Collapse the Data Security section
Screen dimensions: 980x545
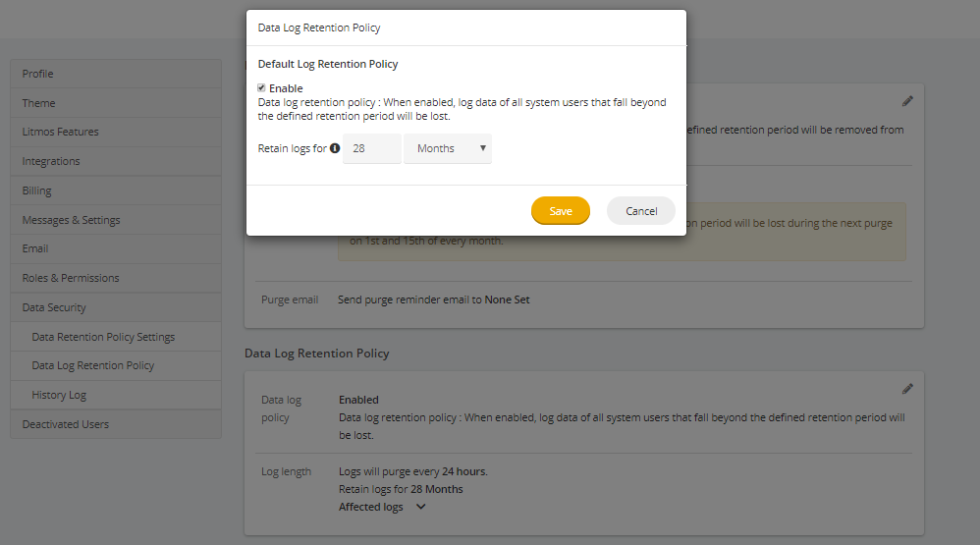(116, 307)
